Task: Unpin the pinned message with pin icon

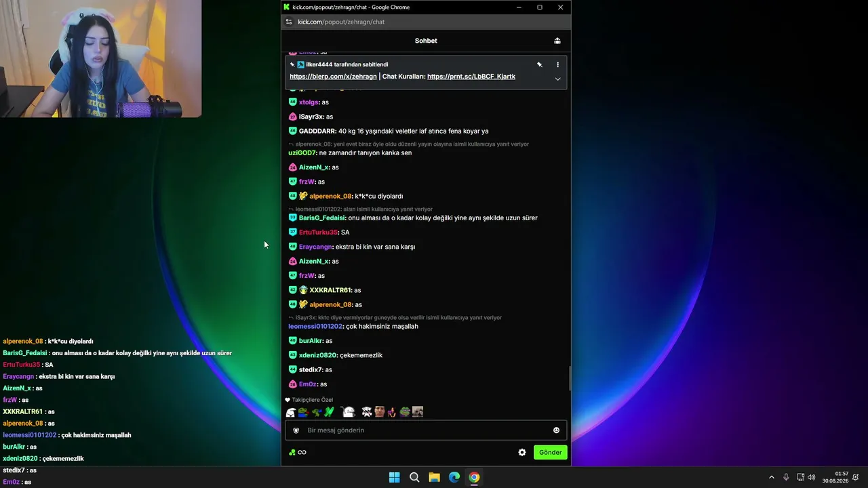Action: 540,64
